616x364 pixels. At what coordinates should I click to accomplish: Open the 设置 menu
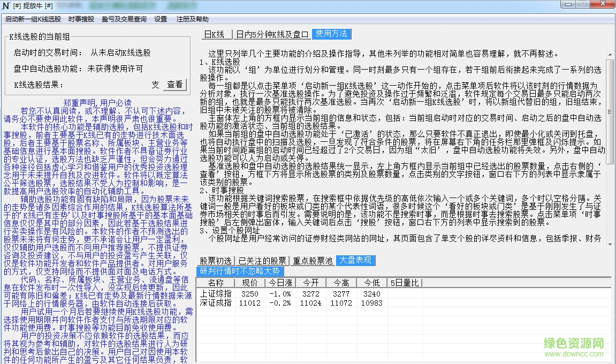click(159, 19)
